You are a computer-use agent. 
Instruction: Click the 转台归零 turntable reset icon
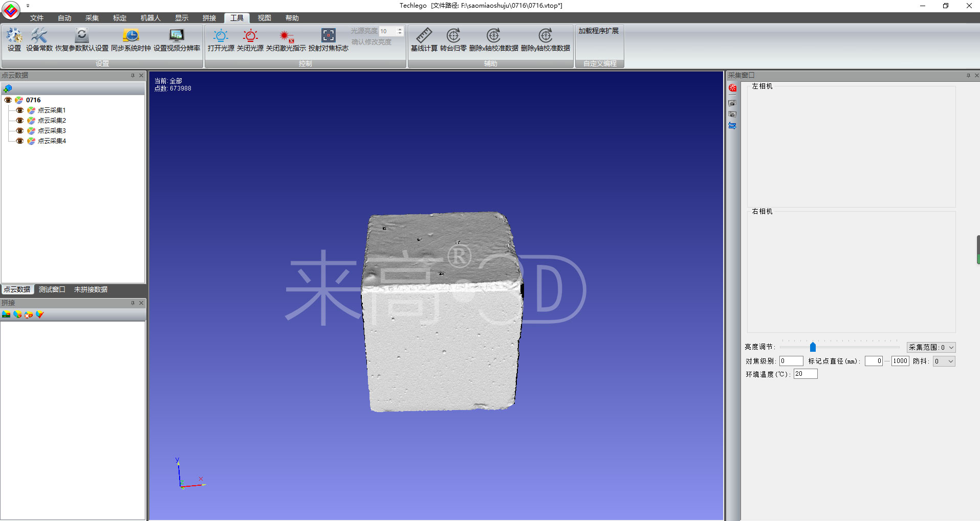pyautogui.click(x=453, y=36)
